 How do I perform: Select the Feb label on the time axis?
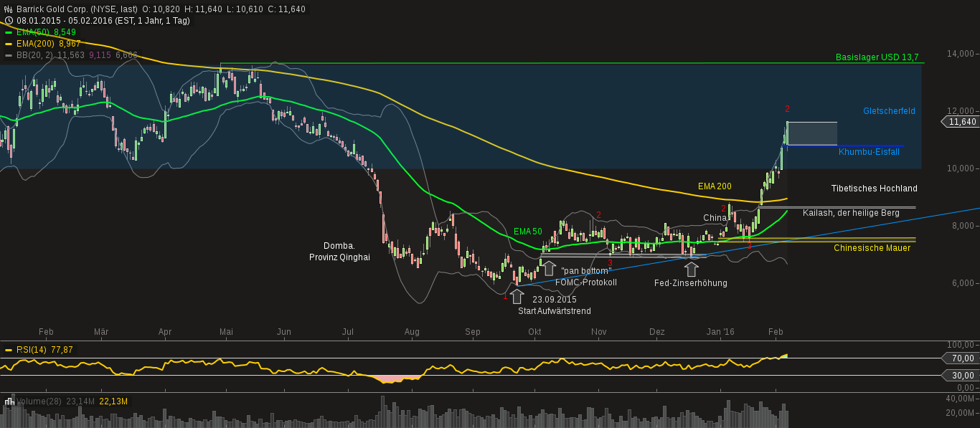click(x=46, y=332)
